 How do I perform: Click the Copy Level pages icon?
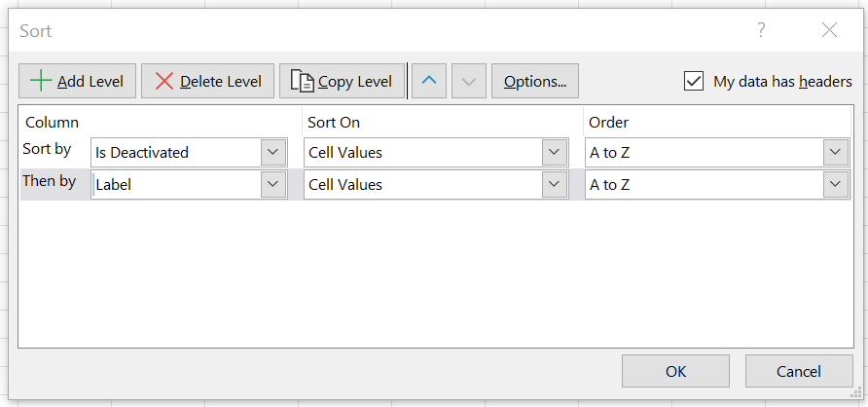(303, 81)
